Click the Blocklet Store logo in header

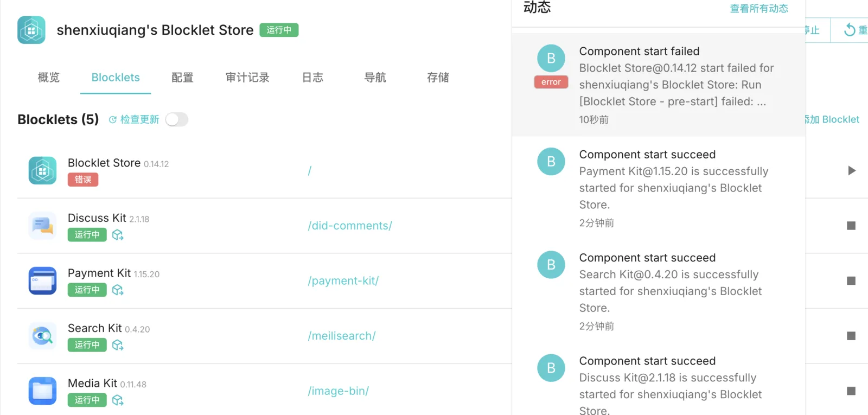click(x=31, y=30)
